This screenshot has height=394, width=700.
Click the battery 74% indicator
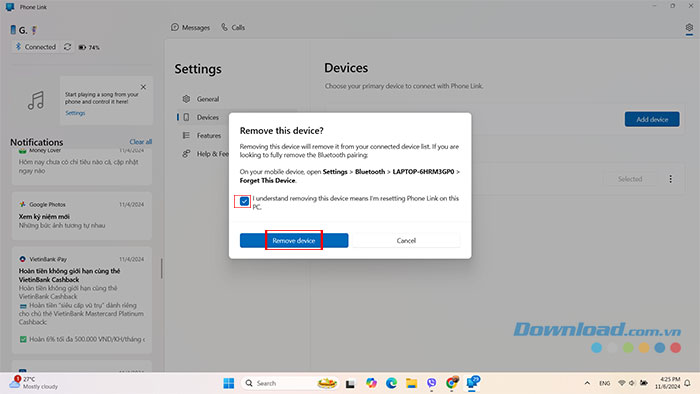[89, 47]
